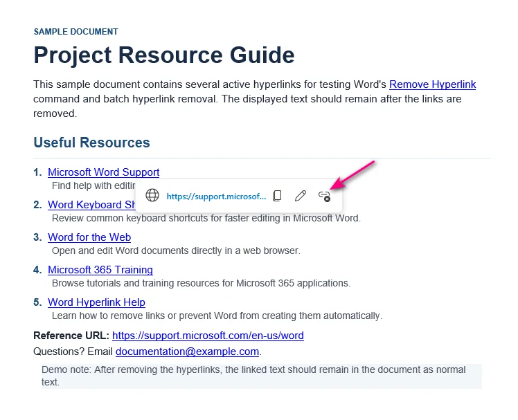The image size is (518, 420).
Task: Visit Microsoft 365 Training link
Action: pos(100,270)
